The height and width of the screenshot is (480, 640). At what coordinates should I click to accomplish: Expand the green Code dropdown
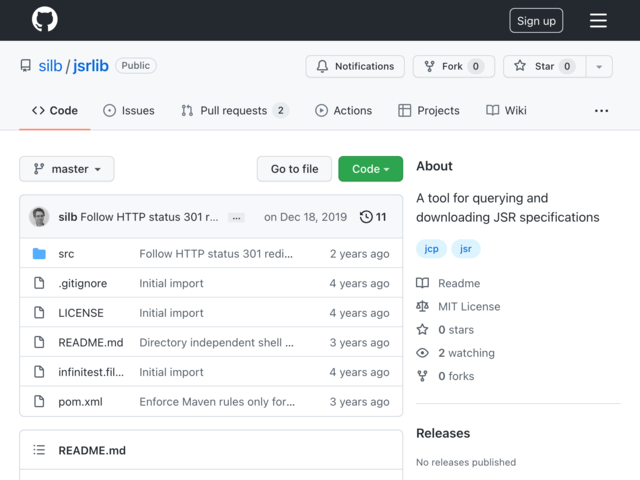(370, 169)
